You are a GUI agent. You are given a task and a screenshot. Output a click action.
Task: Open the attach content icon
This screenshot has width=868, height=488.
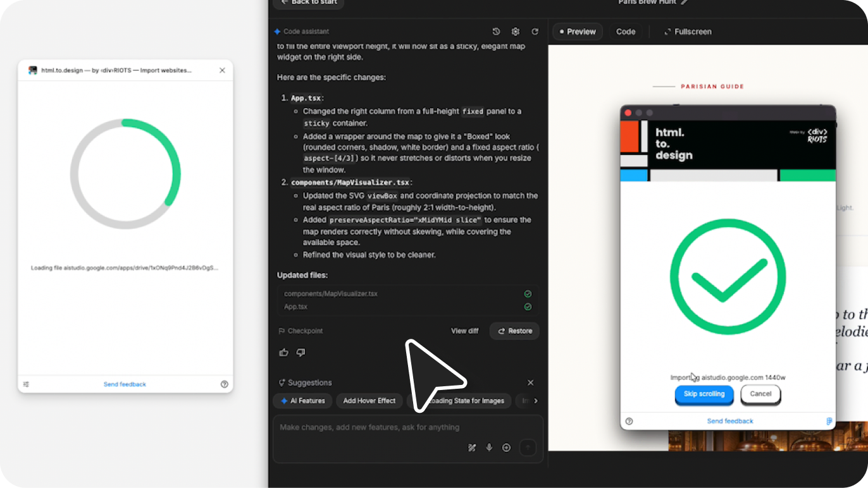pyautogui.click(x=506, y=447)
